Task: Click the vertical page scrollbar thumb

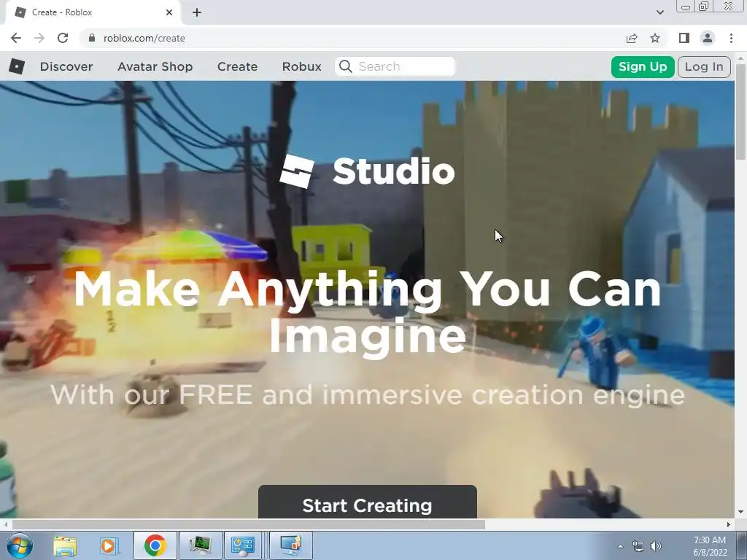Action: [x=741, y=112]
